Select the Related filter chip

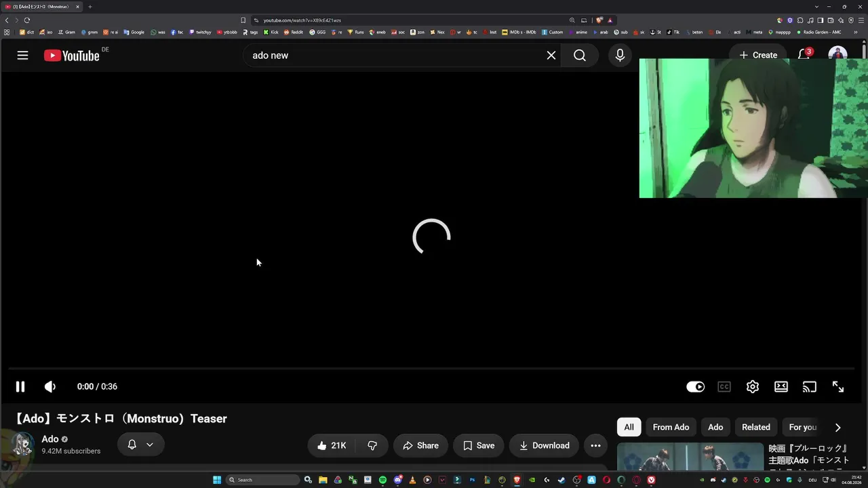(756, 427)
